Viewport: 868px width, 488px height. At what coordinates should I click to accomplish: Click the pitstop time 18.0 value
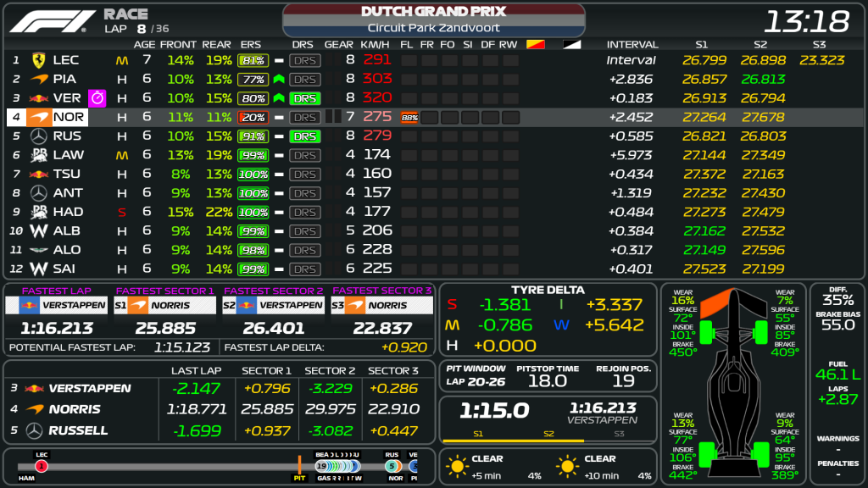click(548, 380)
